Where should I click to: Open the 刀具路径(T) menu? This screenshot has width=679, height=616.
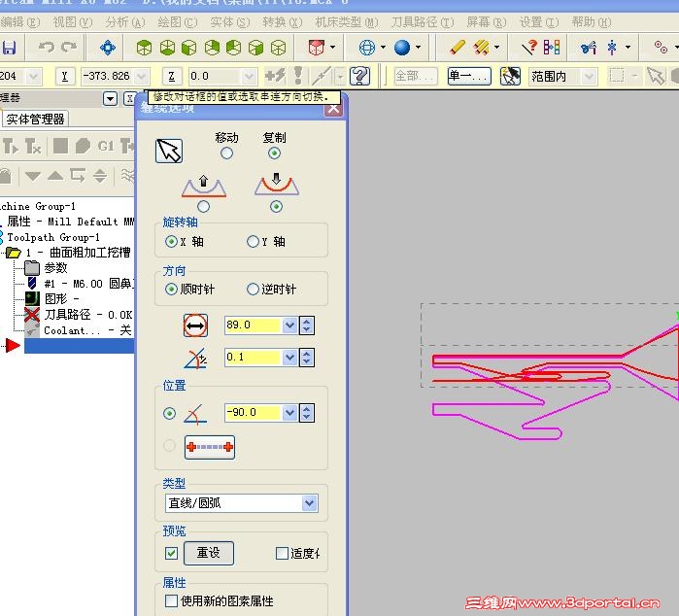click(x=423, y=22)
